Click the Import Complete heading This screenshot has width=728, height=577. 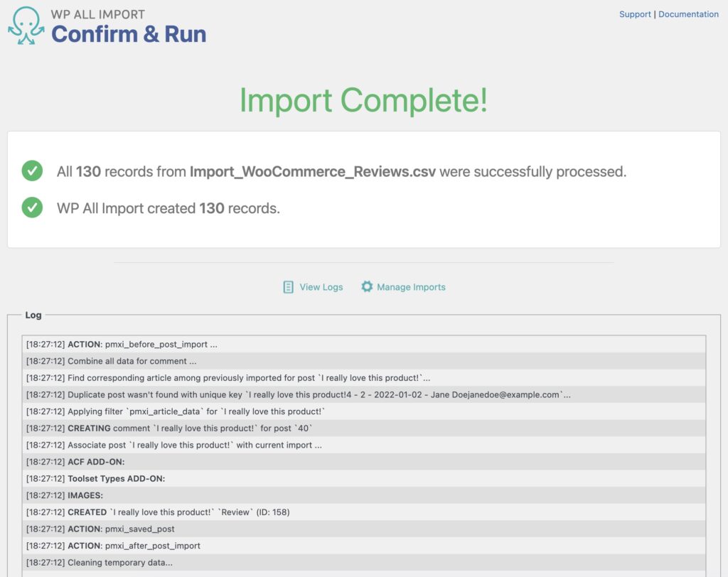(x=364, y=101)
